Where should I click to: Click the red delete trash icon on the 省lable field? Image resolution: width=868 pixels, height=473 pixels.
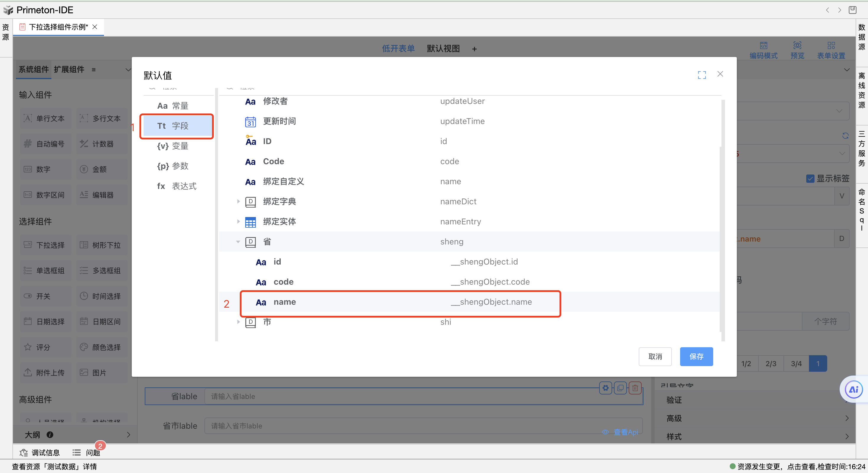[635, 388]
